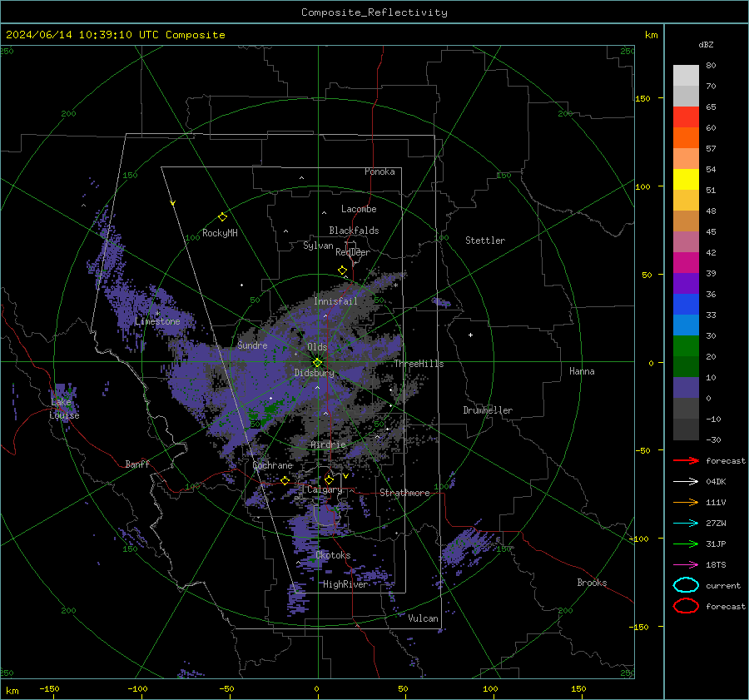
Task: Pick the pink 45 dBZ color swatch
Action: [686, 241]
